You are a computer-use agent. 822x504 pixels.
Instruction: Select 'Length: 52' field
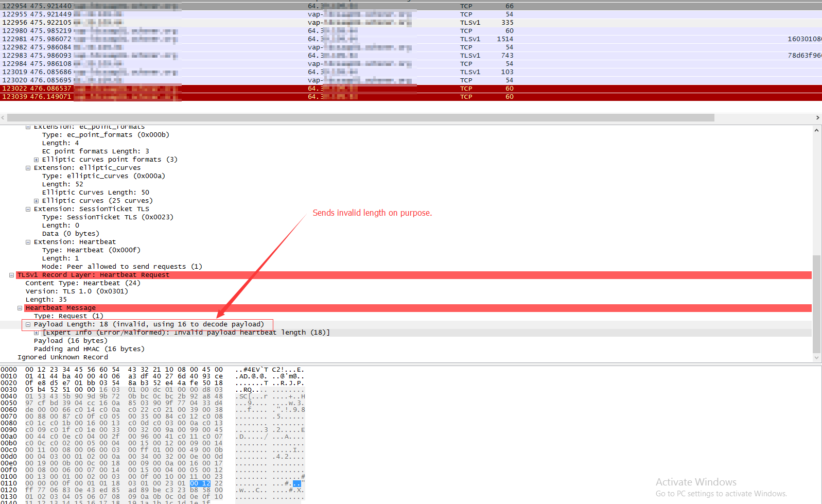click(62, 184)
